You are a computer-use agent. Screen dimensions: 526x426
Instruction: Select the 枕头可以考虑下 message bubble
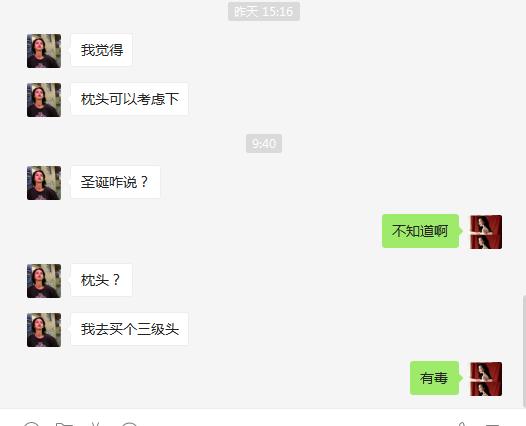[129, 99]
